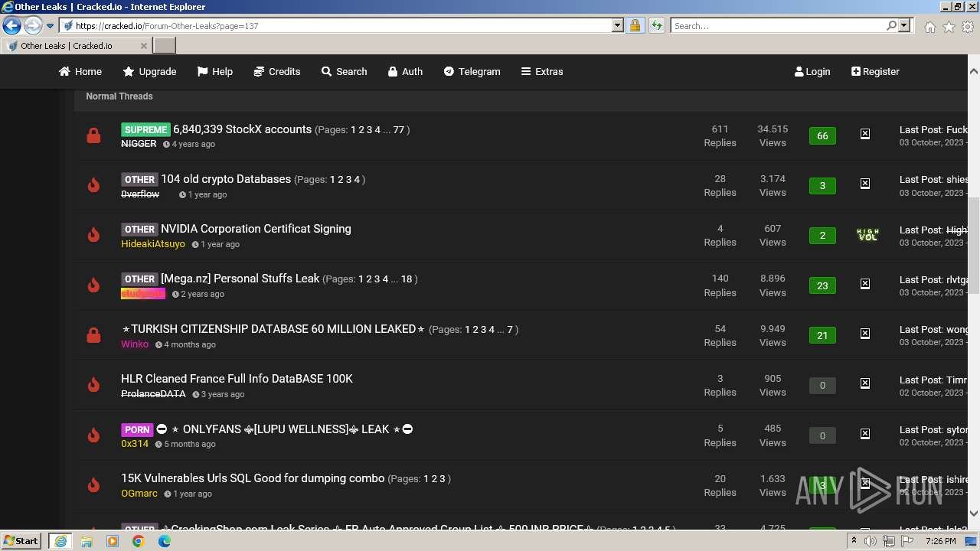This screenshot has height=551, width=980.
Task: Click flame icon of Mega.nz Personal Stuffs thread
Action: [x=93, y=285]
